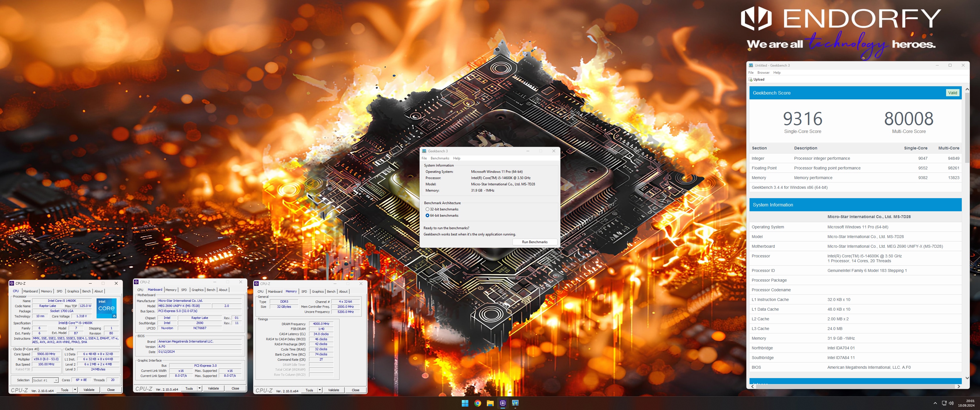Open the Windows Start menu
980x410 pixels.
point(465,403)
